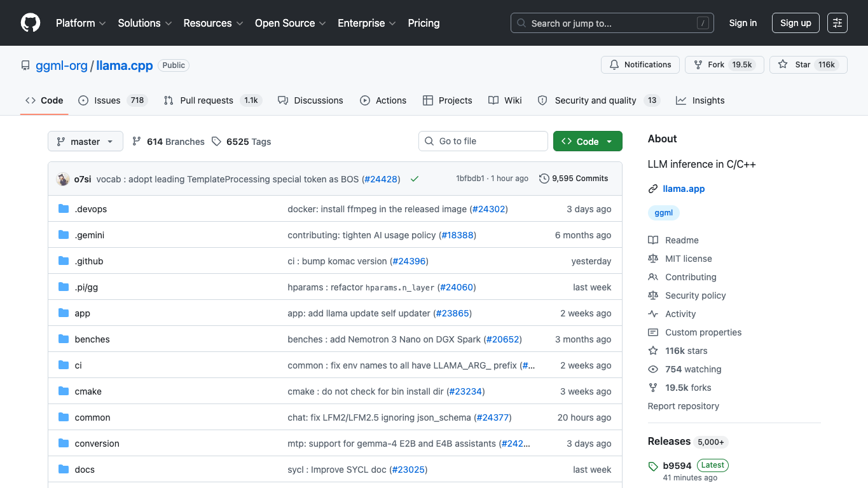The image size is (868, 488).
Task: Go to the GitHub homepage logo
Action: tap(31, 23)
